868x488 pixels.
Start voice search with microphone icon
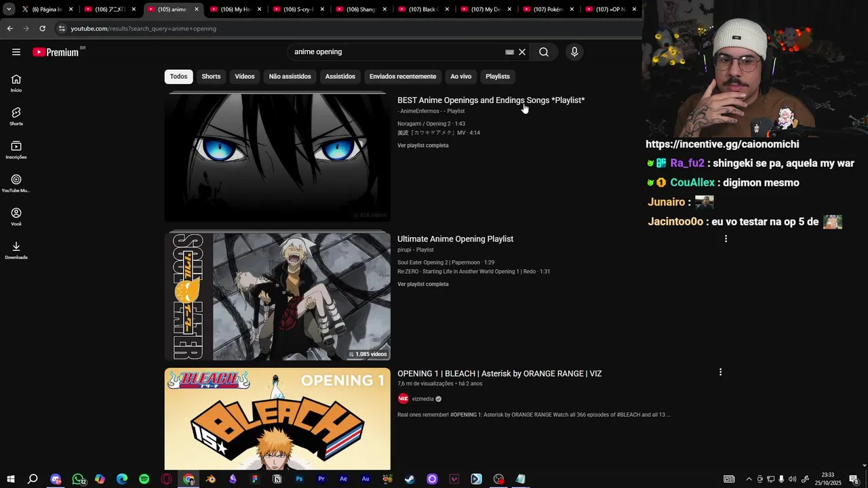(574, 52)
